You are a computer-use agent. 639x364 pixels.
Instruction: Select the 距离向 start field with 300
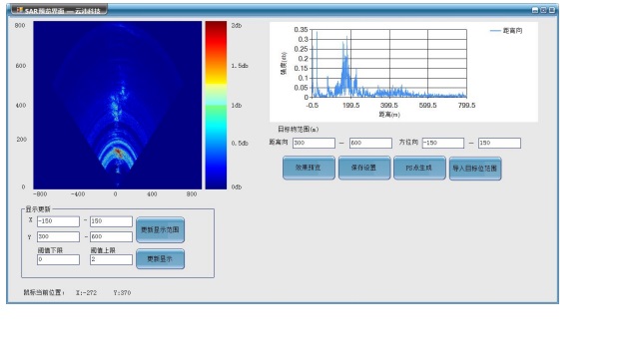click(x=314, y=143)
